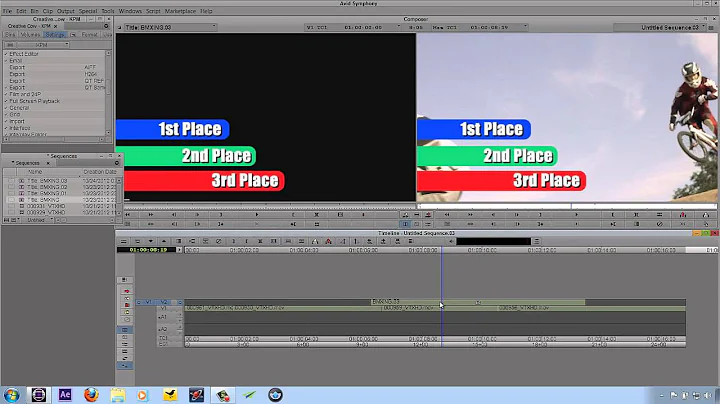Open the Windows menu
The width and height of the screenshot is (720, 404).
tap(130, 11)
